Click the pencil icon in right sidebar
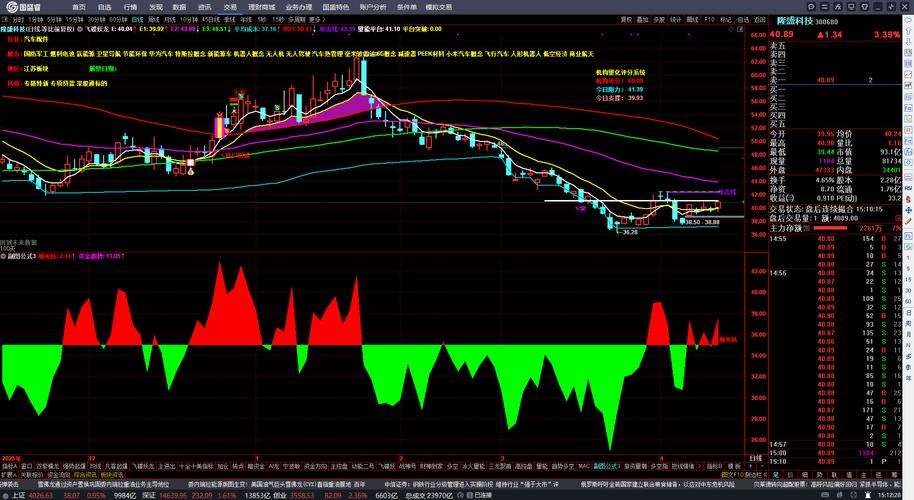 point(908,220)
